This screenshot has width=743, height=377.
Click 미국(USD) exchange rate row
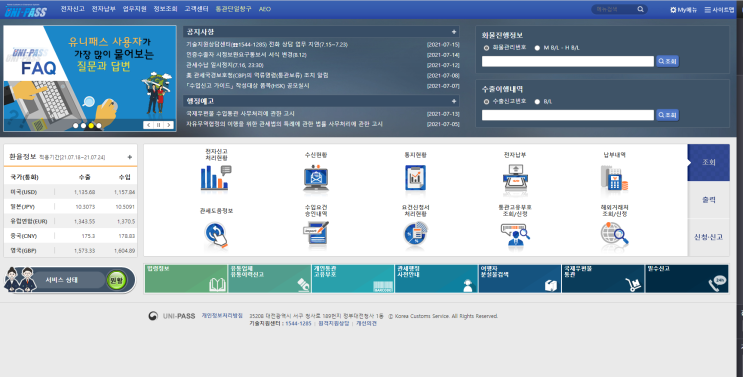71,192
